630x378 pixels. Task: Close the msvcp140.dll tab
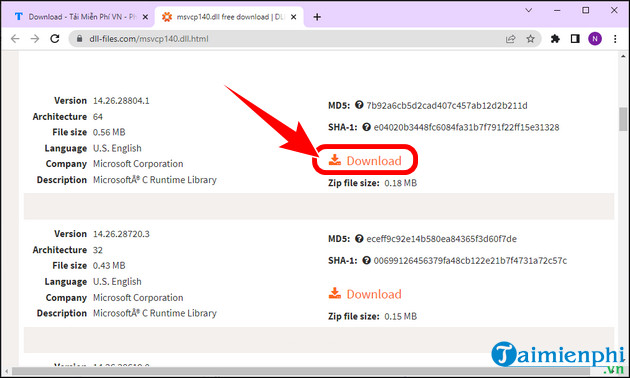(294, 17)
